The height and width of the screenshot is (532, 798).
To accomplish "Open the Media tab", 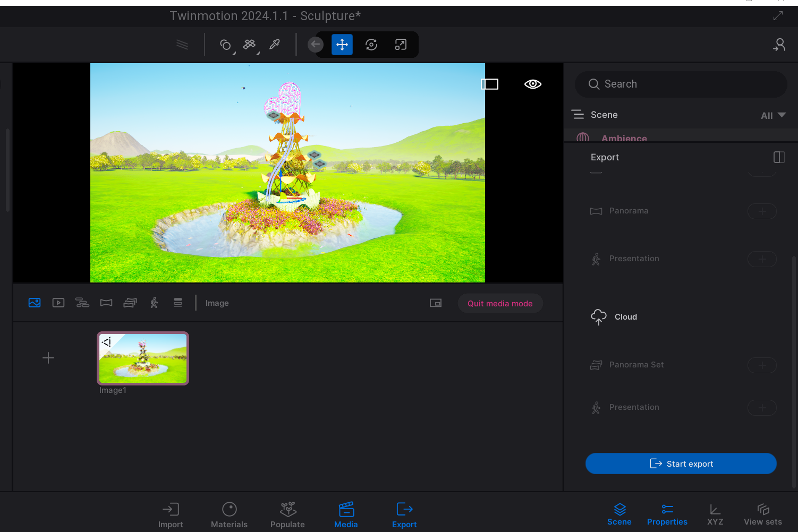I will [346, 515].
